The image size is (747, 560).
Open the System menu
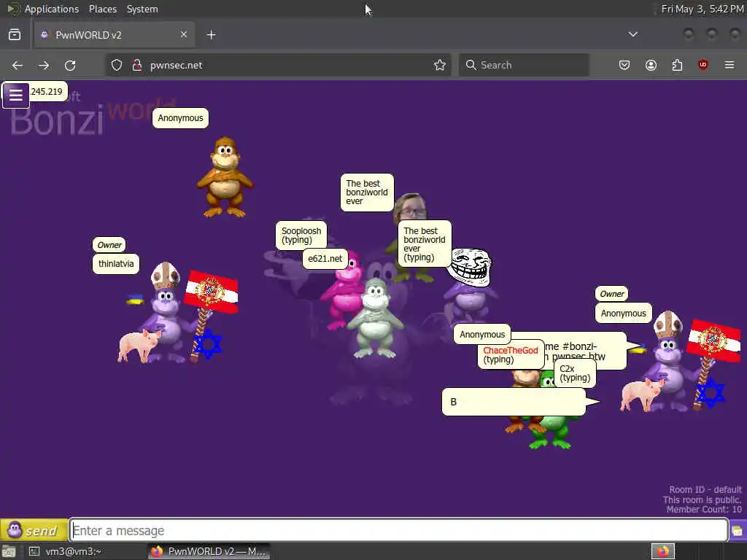142,9
